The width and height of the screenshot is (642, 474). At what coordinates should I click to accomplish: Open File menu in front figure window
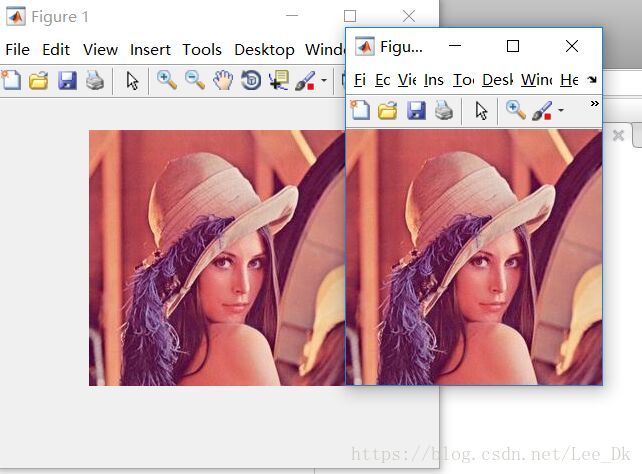tap(360, 79)
